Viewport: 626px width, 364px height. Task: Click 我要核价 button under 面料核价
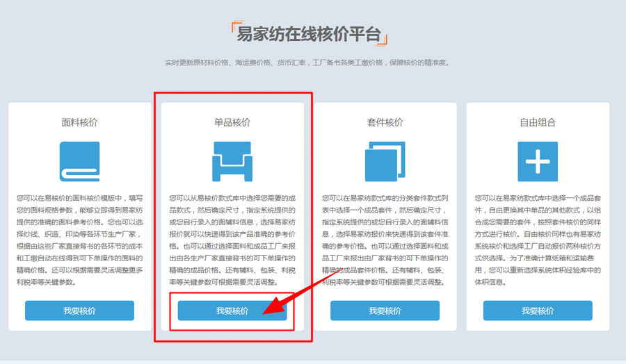(79, 311)
